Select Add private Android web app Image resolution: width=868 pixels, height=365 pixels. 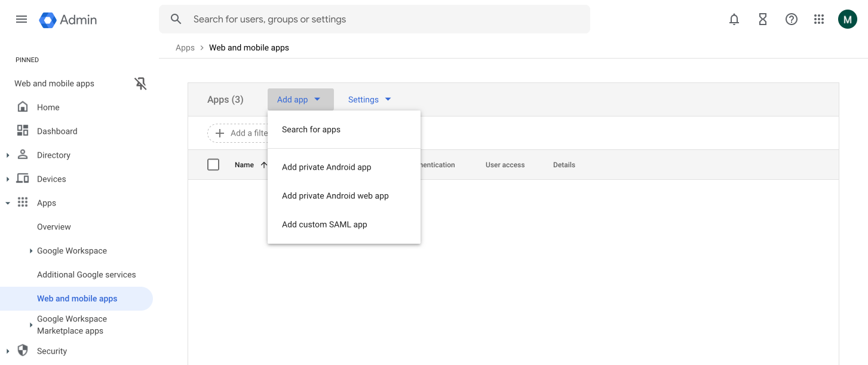coord(335,196)
